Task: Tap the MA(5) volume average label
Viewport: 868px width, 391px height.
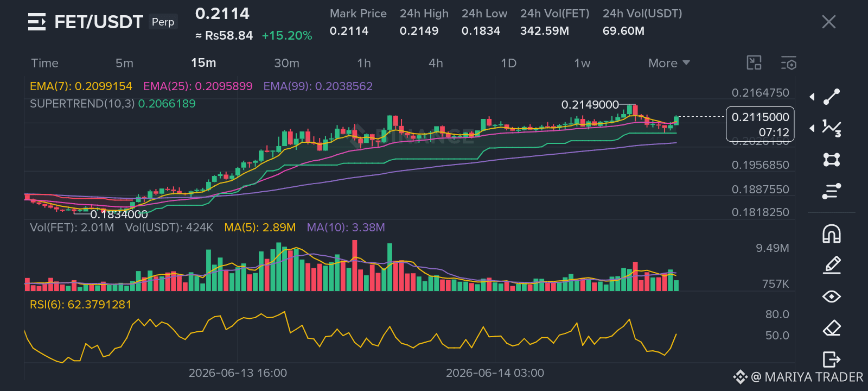Action: [260, 228]
